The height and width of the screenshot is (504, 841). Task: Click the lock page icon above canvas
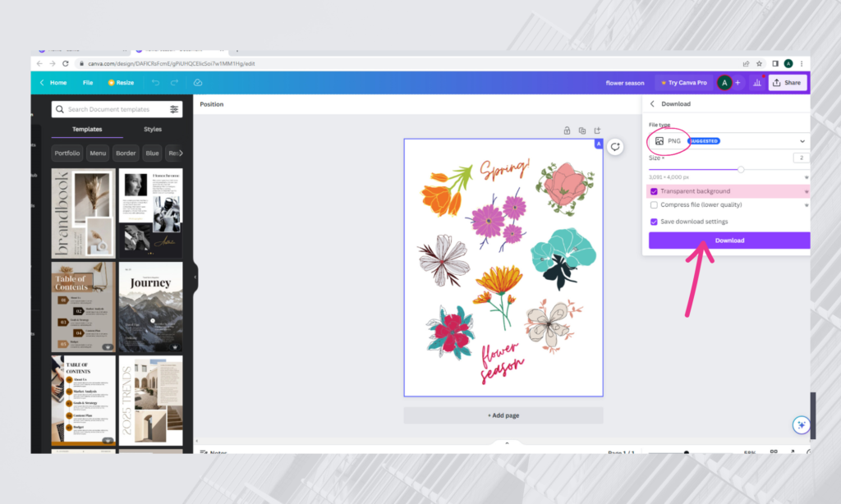[567, 131]
